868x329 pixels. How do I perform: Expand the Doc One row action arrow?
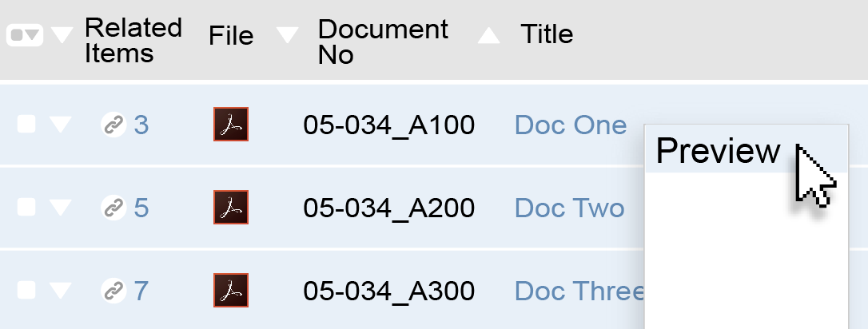tap(60, 125)
